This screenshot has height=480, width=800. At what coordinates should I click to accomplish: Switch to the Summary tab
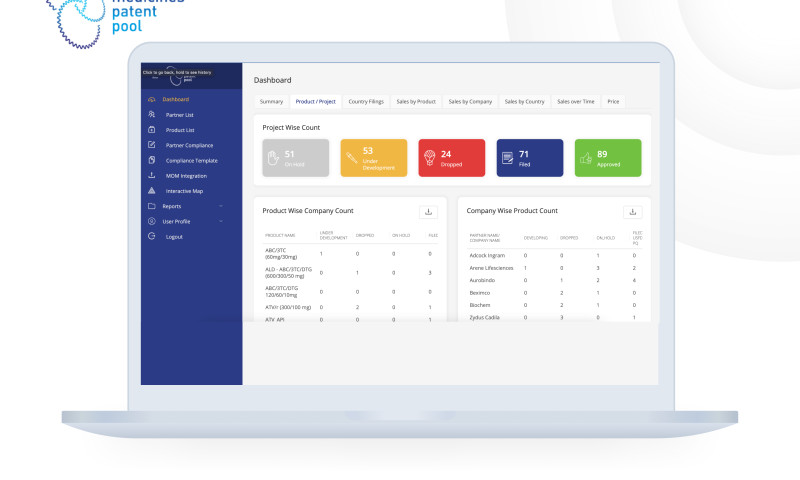[271, 102]
